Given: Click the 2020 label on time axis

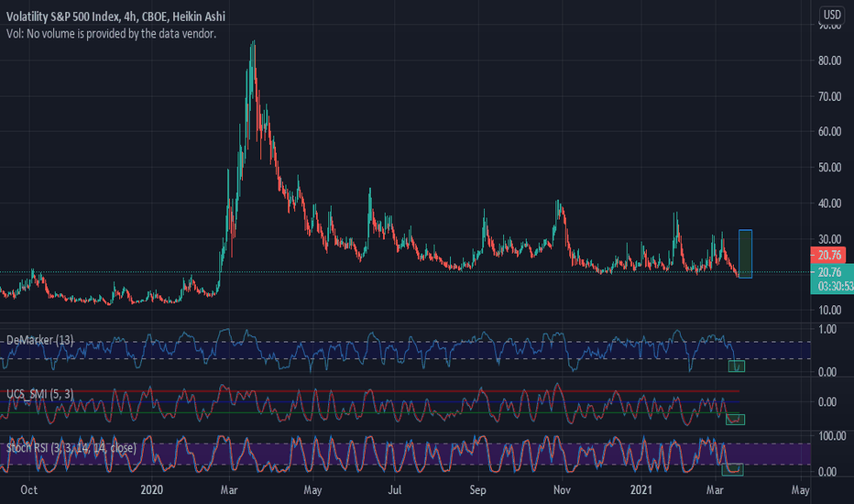Looking at the screenshot, I should [151, 490].
